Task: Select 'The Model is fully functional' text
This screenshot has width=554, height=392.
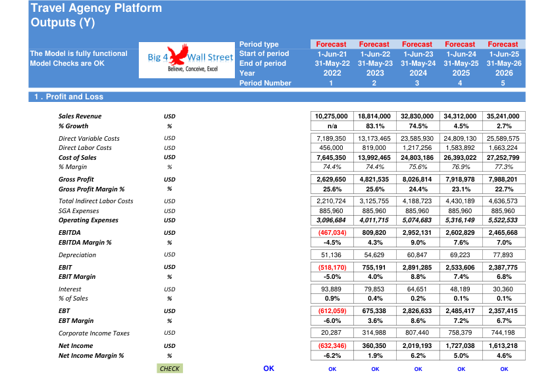Action: click(x=78, y=54)
